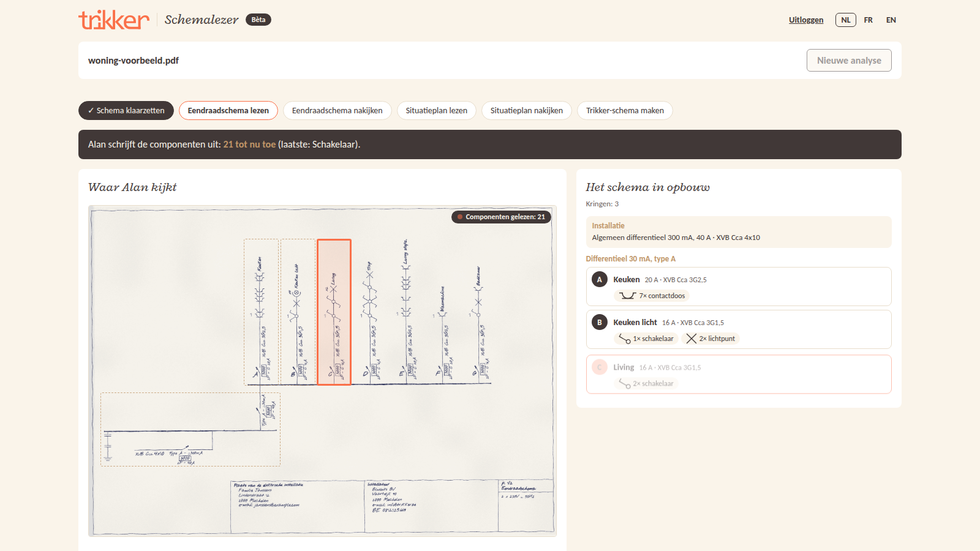Click the Componenten gelezen: 21 badge
This screenshot has width=980, height=551.
[501, 217]
